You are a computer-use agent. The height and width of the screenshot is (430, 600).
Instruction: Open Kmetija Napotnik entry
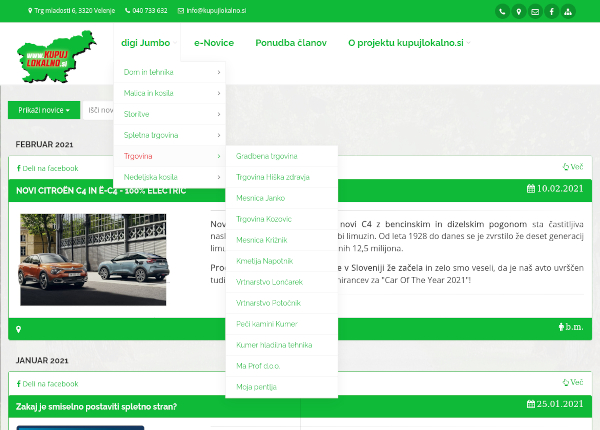point(282,261)
